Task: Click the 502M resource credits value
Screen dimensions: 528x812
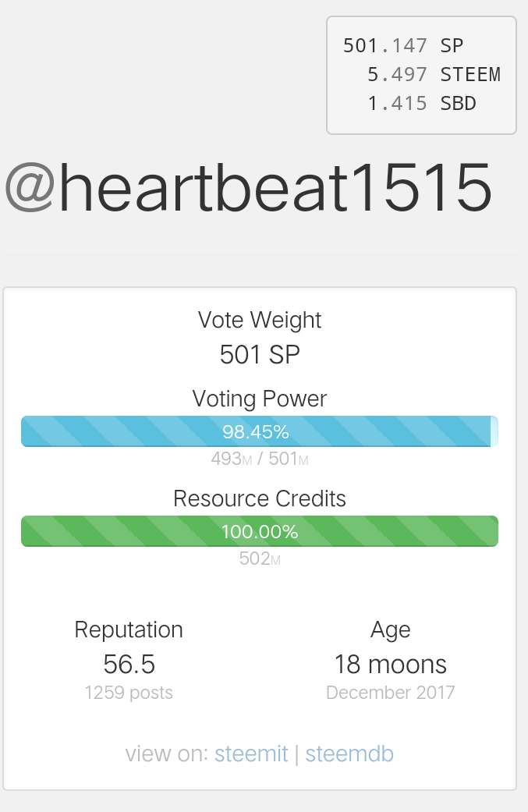Action: [x=260, y=558]
